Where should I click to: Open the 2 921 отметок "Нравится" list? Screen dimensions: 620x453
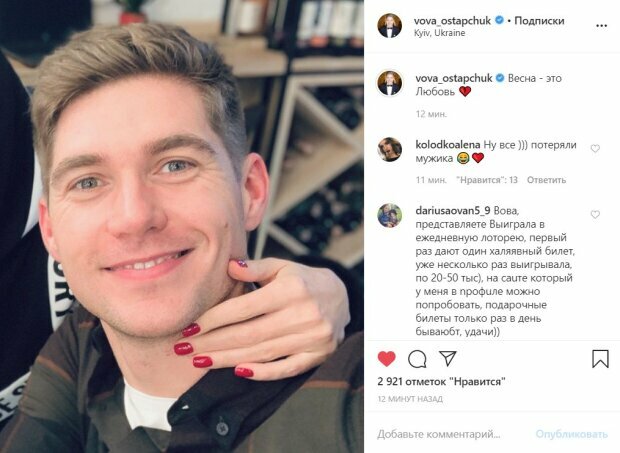point(441,381)
